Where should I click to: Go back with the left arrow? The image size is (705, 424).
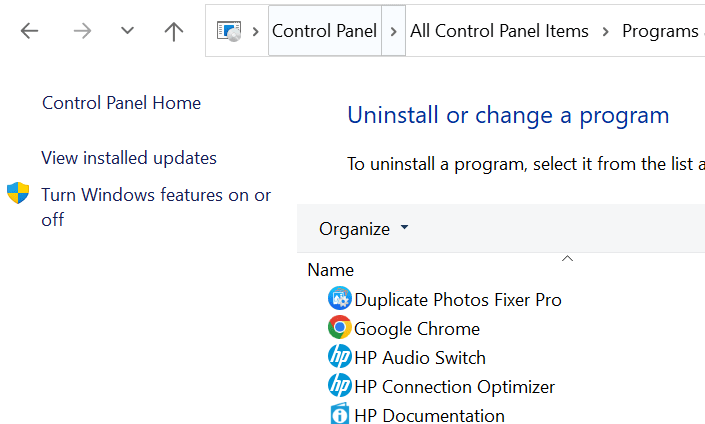point(29,32)
